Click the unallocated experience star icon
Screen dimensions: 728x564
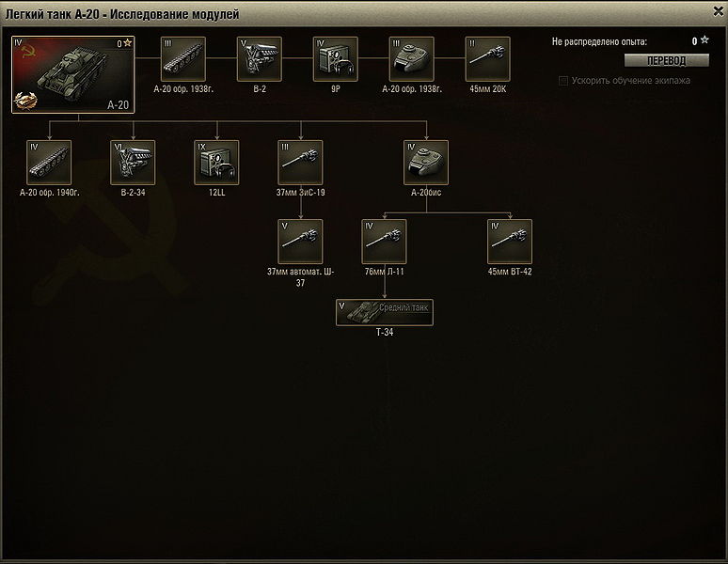pyautogui.click(x=704, y=39)
